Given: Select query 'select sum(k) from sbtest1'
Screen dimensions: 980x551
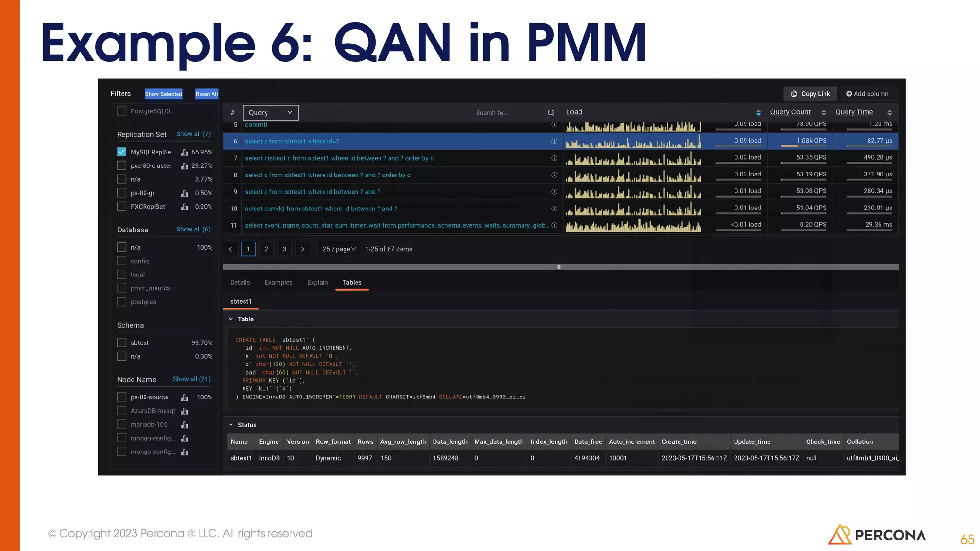Looking at the screenshot, I should pos(321,209).
